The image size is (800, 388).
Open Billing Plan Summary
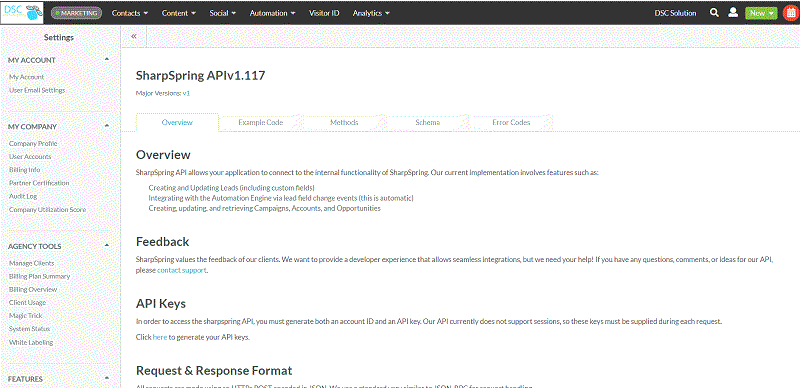tap(39, 277)
